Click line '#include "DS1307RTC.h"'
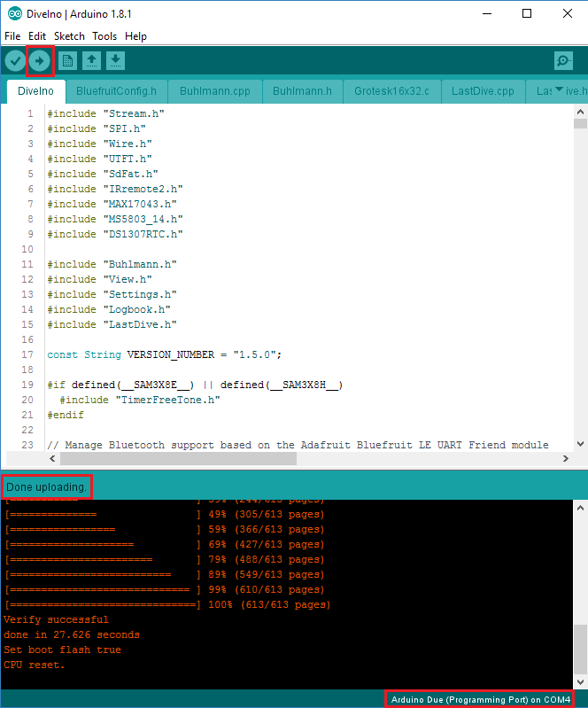This screenshot has height=708, width=588. click(115, 234)
